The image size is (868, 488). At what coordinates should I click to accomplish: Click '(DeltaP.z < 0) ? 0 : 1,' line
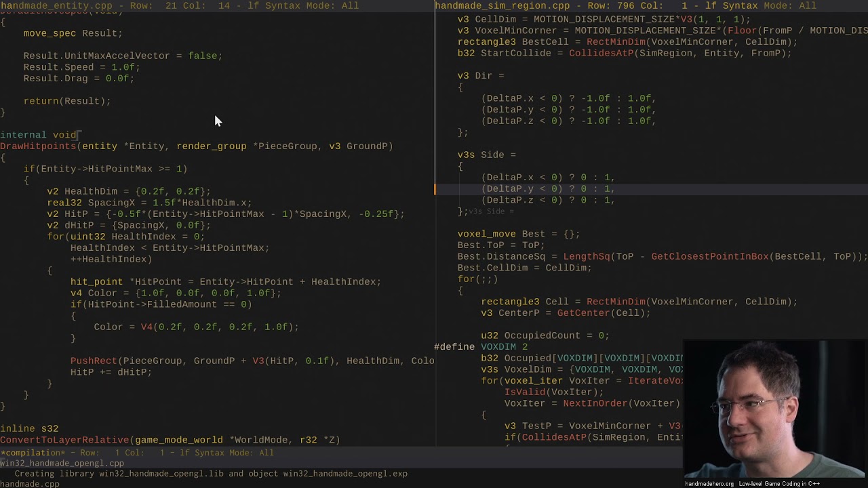pyautogui.click(x=548, y=200)
